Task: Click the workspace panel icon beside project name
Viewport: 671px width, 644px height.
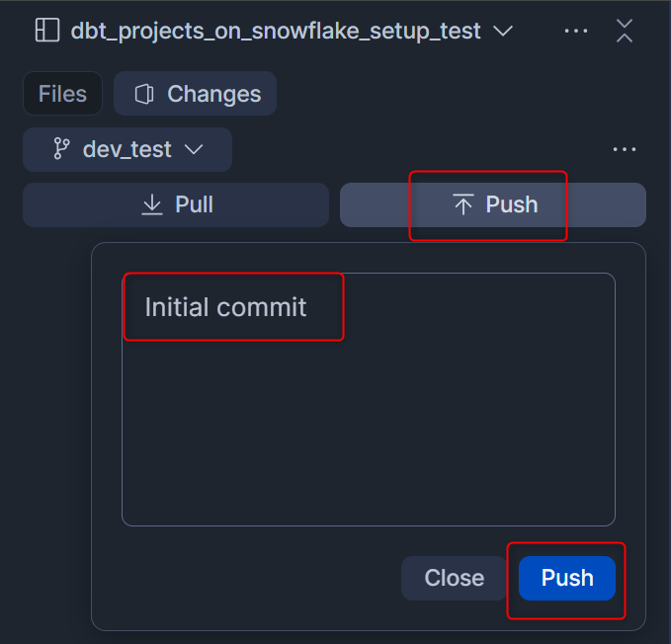Action: tap(46, 31)
